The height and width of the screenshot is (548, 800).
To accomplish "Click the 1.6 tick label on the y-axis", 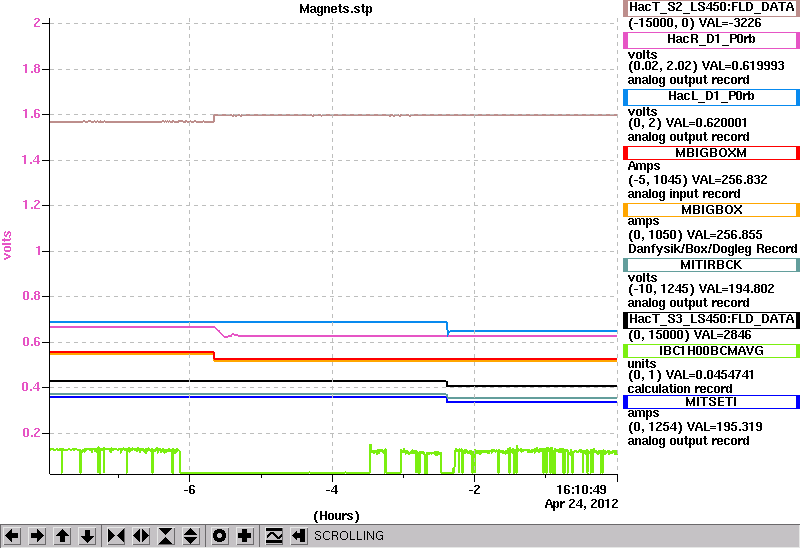I will (31, 114).
